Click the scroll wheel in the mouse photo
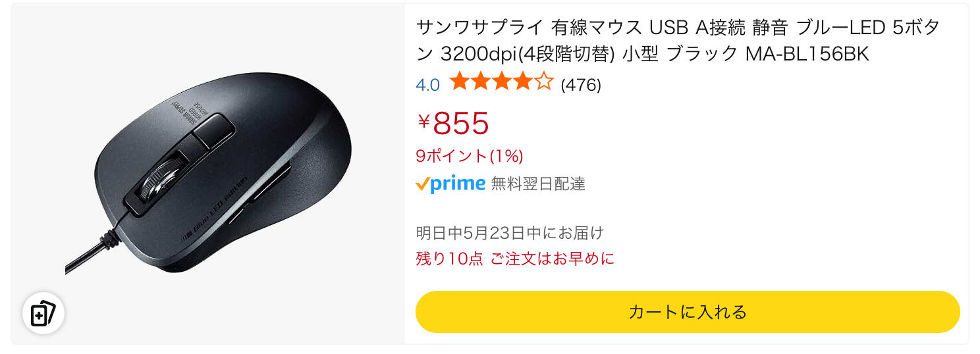The width and height of the screenshot is (980, 354). [158, 178]
